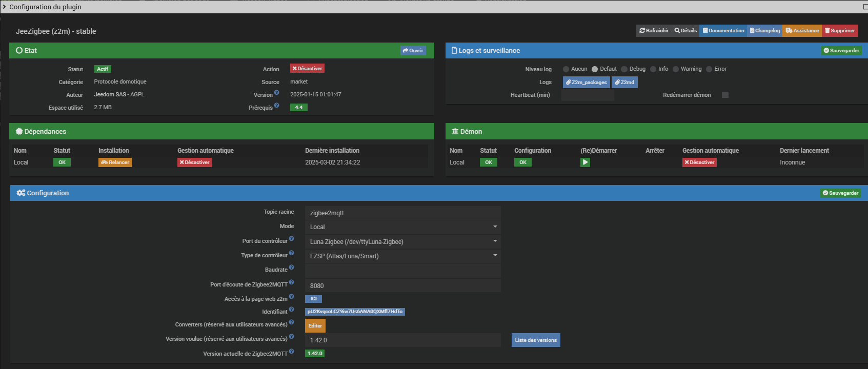Screen dimensions: 868x369
Task: Click Dépendances status OK badge
Action: coord(62,162)
